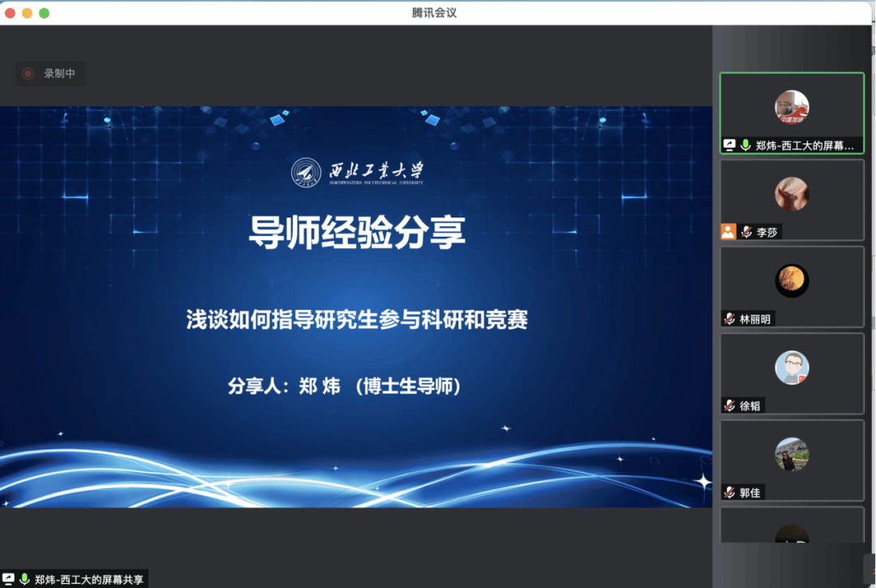
Task: Click the shared slide title 导师经验分享
Action: tap(357, 232)
